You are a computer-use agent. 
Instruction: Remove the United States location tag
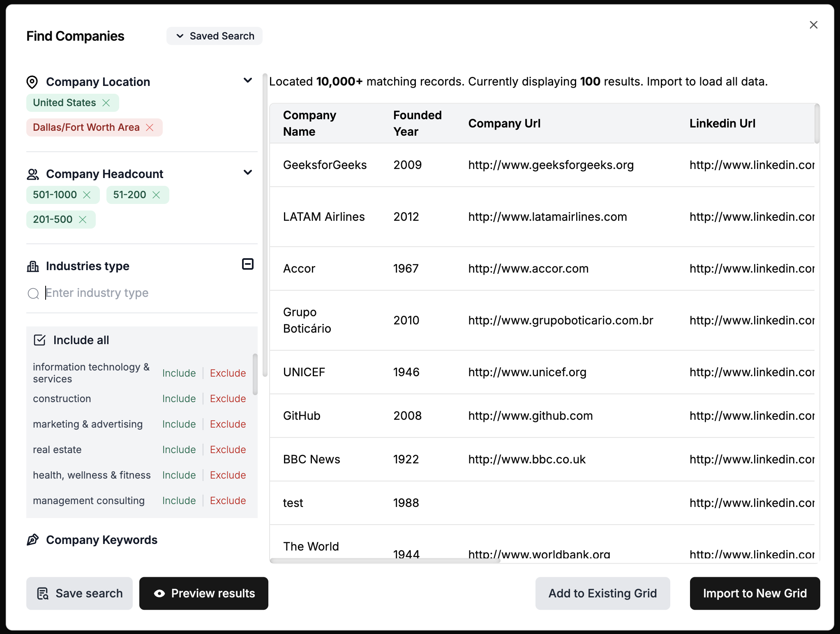(x=106, y=103)
